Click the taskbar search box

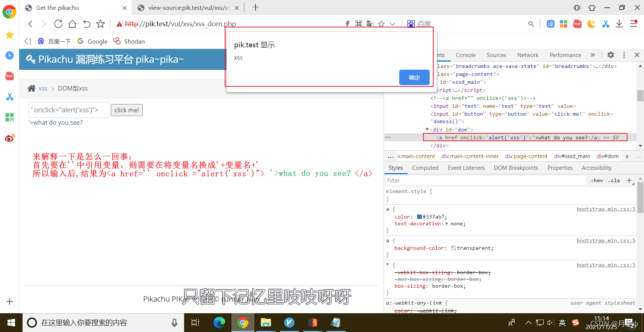tap(103, 323)
